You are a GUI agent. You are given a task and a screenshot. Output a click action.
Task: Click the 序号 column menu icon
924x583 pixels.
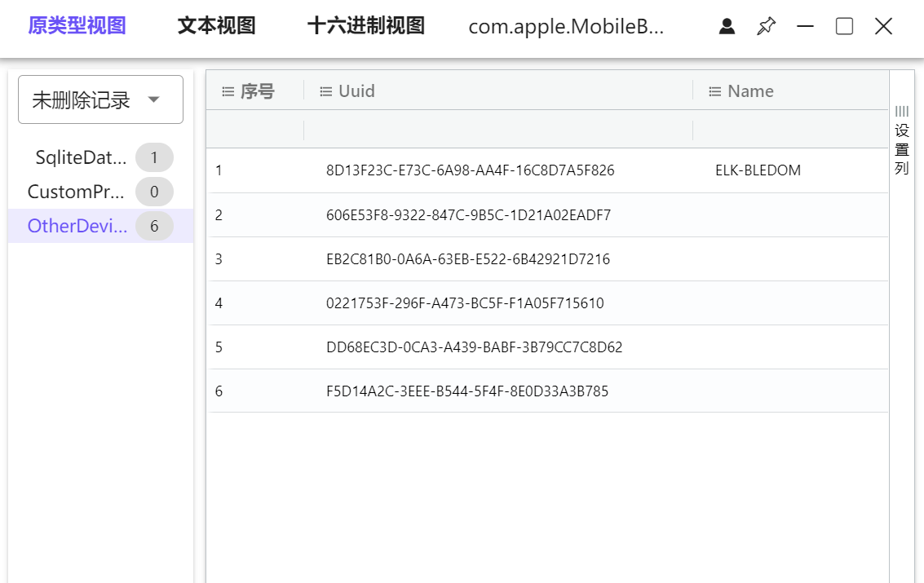point(228,91)
